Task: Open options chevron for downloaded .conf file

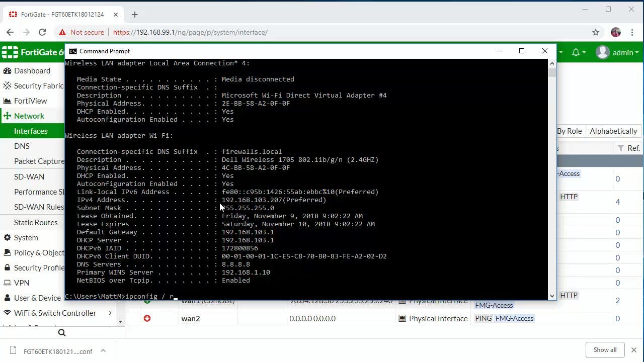Action: coord(103,350)
